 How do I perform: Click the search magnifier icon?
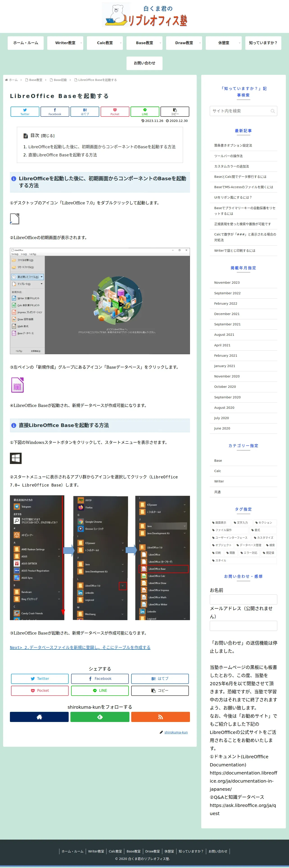273,111
